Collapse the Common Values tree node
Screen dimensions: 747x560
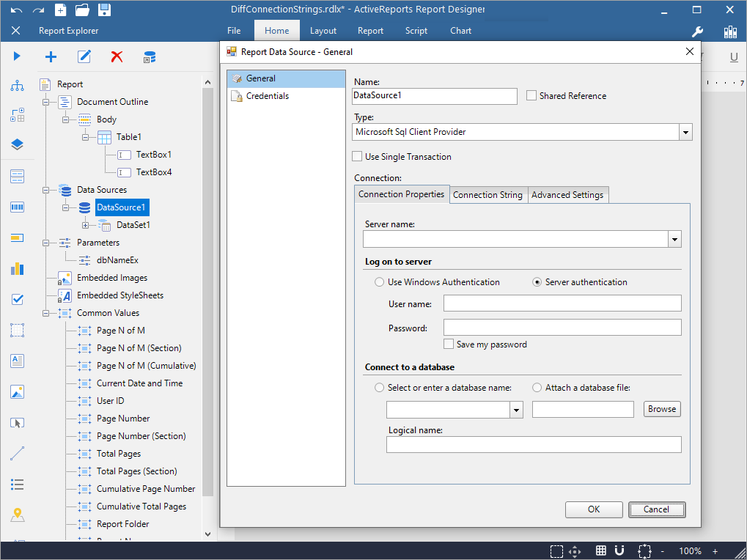click(46, 313)
